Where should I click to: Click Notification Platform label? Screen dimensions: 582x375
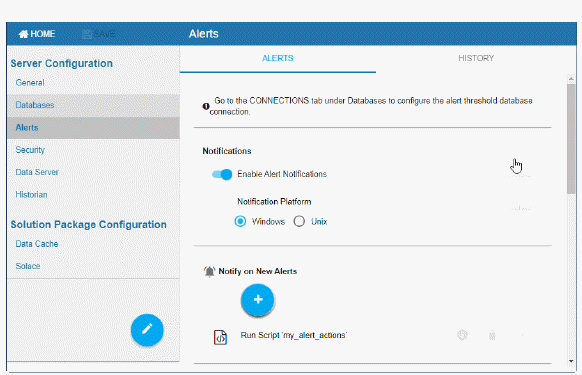click(274, 202)
